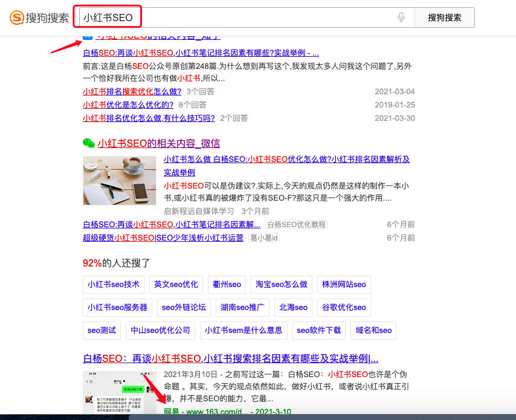Select related search 淘宝seo怎么做
Viewport: 516px width, 420px height.
pos(282,285)
